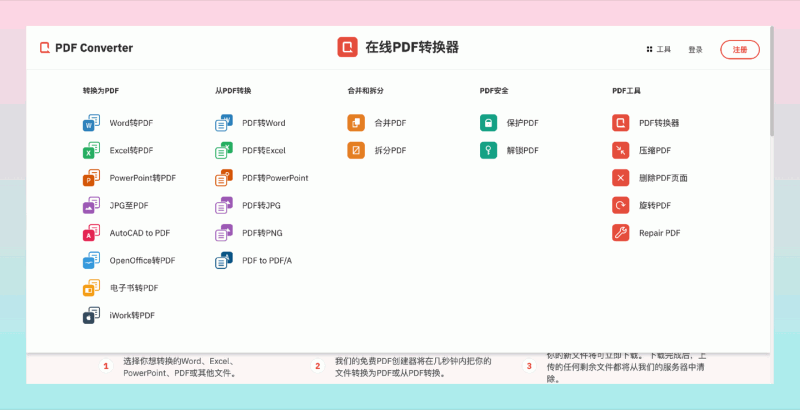Open the PDF转换器 text link

pyautogui.click(x=659, y=123)
